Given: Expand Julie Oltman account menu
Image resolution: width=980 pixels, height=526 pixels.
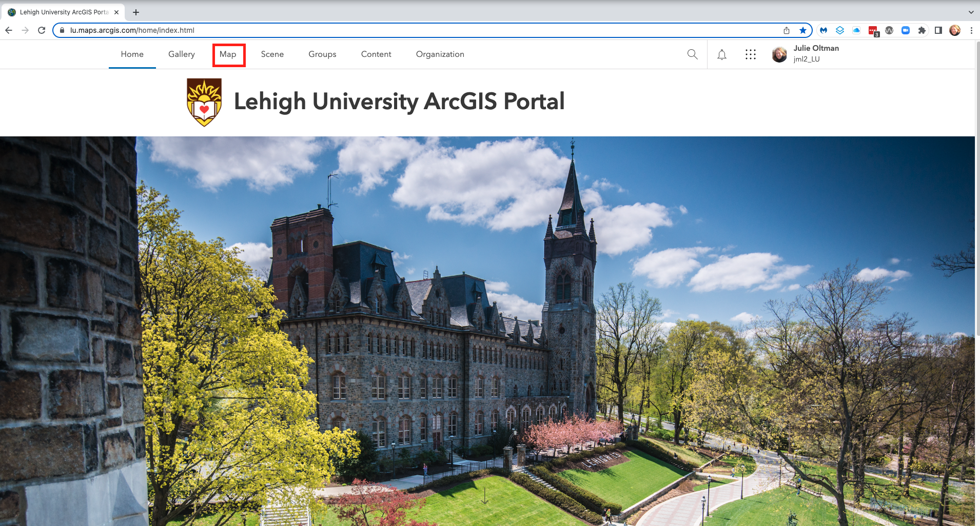Looking at the screenshot, I should pyautogui.click(x=806, y=54).
